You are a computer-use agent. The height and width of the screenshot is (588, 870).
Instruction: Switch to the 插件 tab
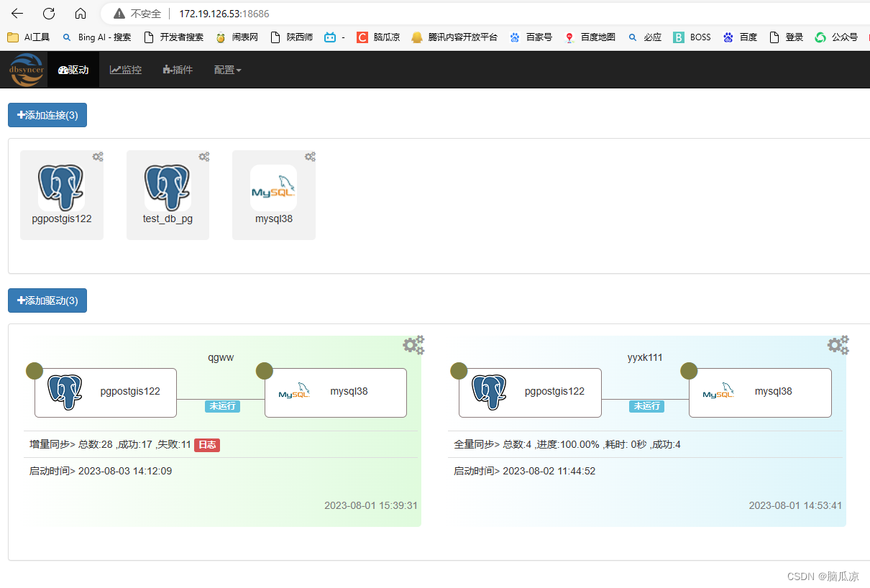177,70
